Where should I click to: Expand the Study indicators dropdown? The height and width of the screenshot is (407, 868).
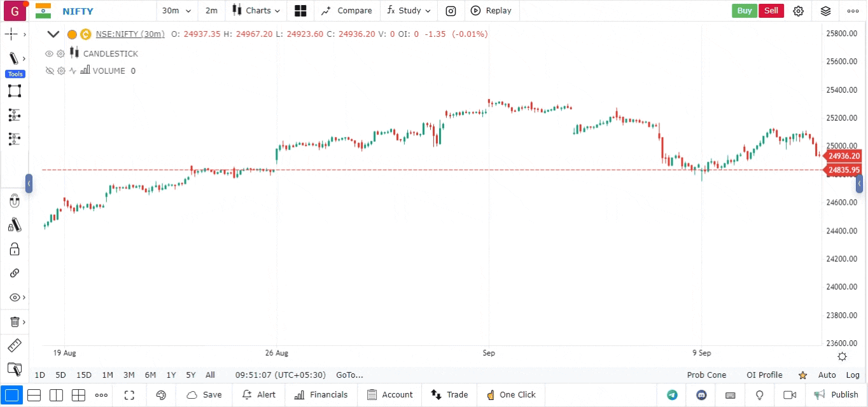tap(409, 11)
